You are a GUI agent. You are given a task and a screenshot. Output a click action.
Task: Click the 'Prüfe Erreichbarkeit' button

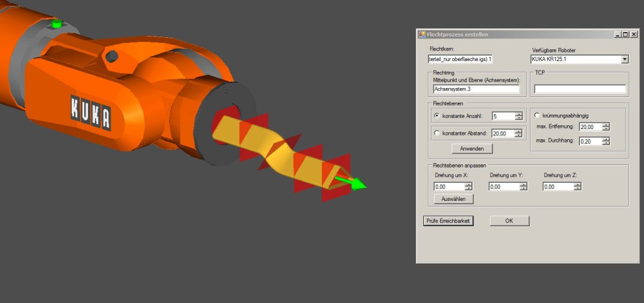coord(447,220)
